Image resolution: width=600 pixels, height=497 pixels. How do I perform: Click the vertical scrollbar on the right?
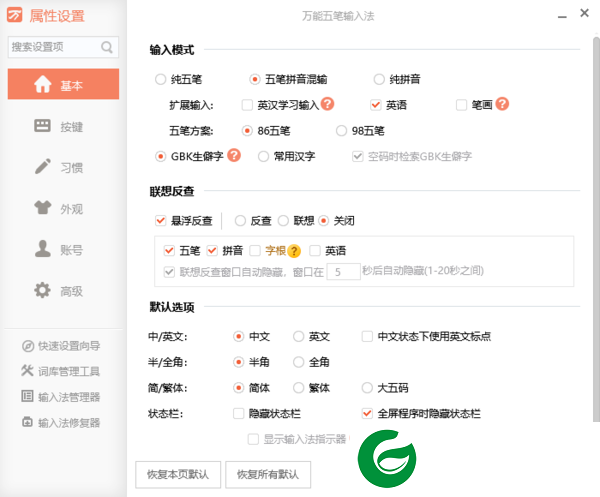click(596, 230)
